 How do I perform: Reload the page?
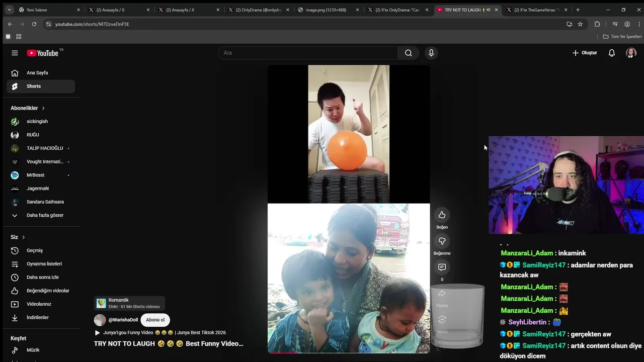pyautogui.click(x=34, y=24)
